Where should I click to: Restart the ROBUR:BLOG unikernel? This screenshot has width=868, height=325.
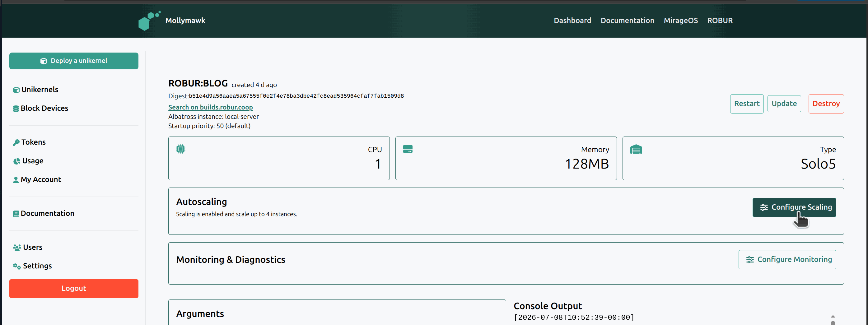click(x=747, y=104)
